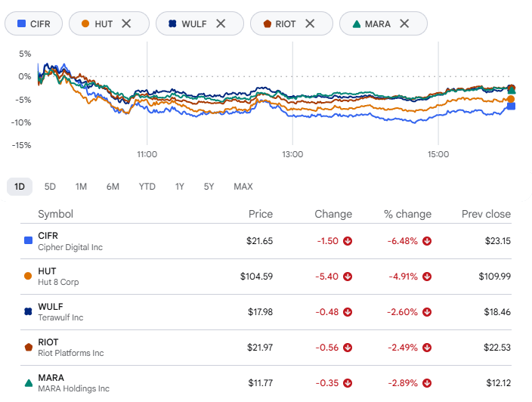This screenshot has height=402, width=532.
Task: Click the HUT chip label
Action: 104,24
